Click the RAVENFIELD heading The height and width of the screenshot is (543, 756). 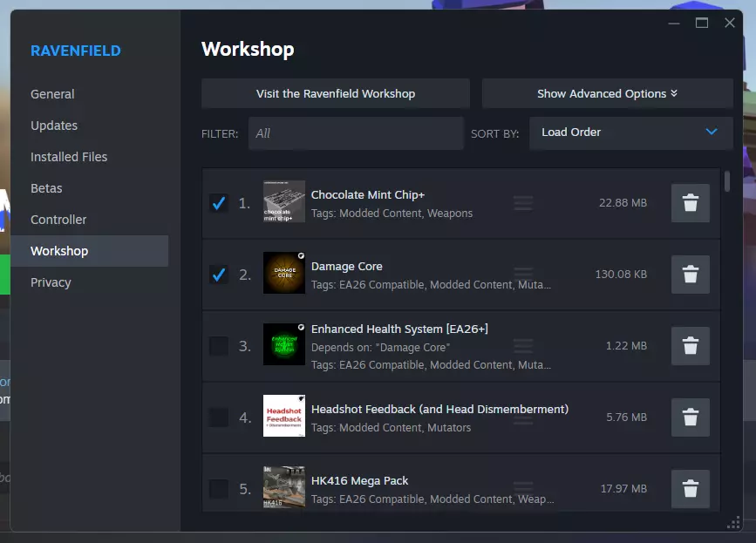click(x=76, y=51)
